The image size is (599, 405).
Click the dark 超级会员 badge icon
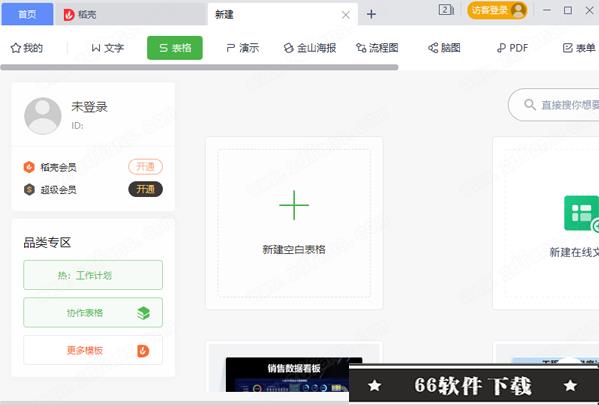[x=29, y=190]
